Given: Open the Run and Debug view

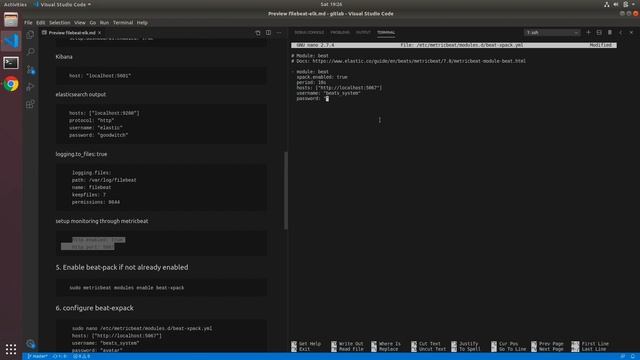Looking at the screenshot, I should coord(30,87).
